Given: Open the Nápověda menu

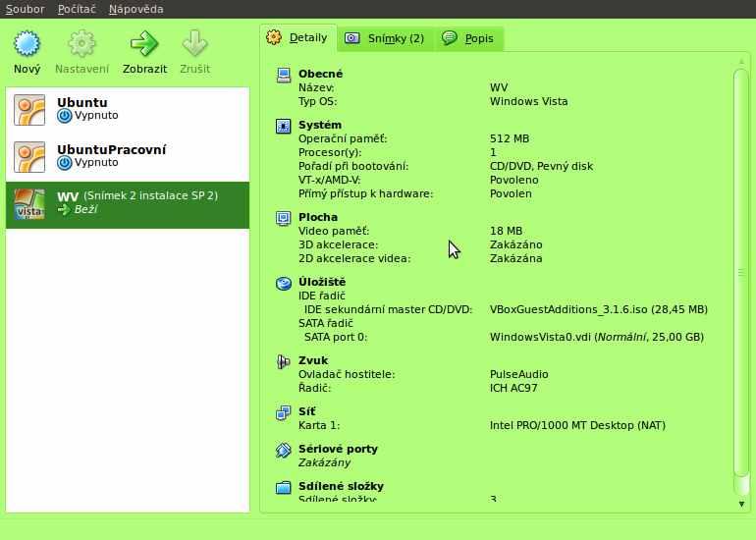Looking at the screenshot, I should tap(135, 9).
